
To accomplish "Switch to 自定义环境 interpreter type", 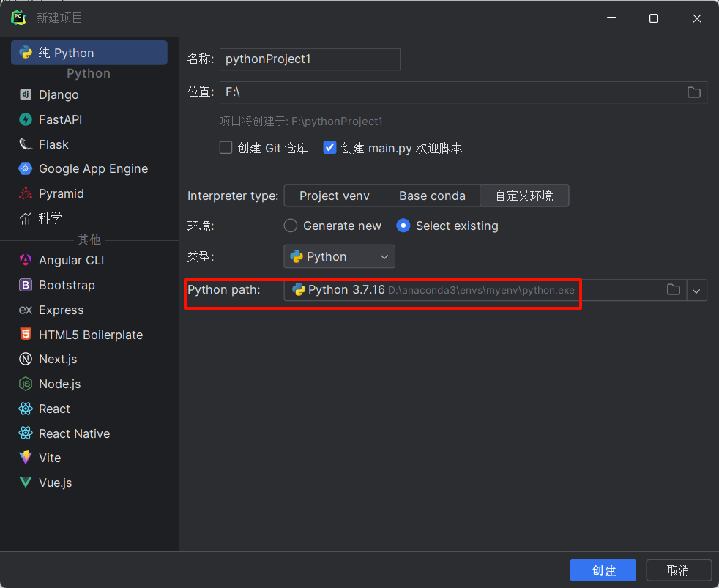I will (x=524, y=196).
